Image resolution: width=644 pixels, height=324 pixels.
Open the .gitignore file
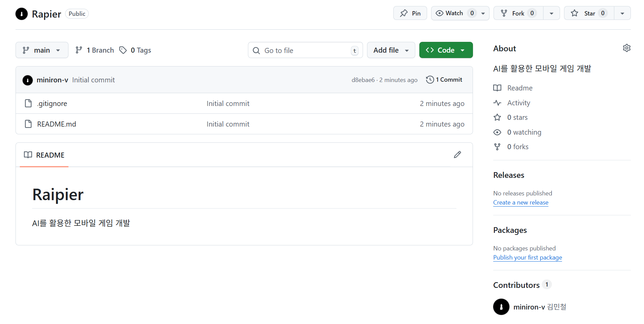[52, 104]
